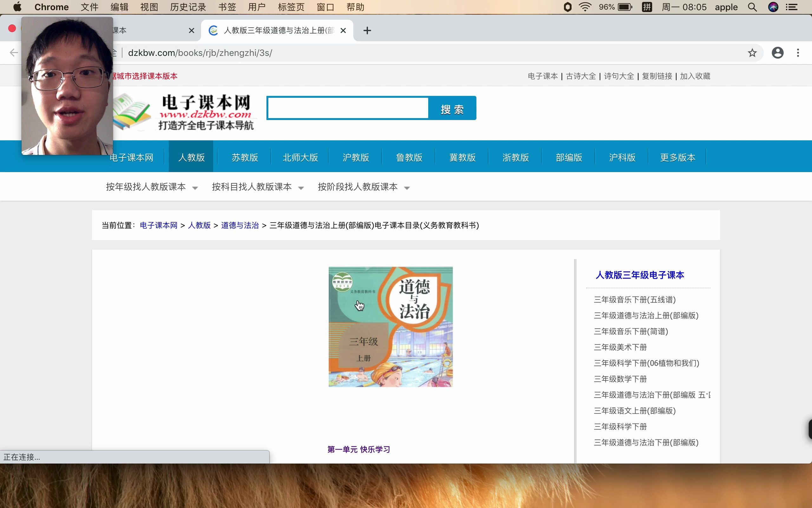This screenshot has width=812, height=508.
Task: Click the 电子课本网 site logo
Action: [x=185, y=112]
